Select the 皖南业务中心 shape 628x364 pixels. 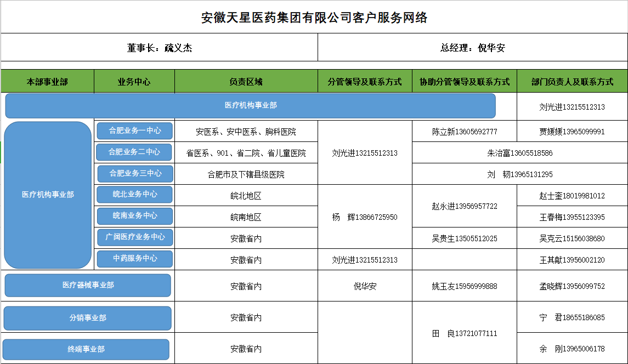coord(135,216)
